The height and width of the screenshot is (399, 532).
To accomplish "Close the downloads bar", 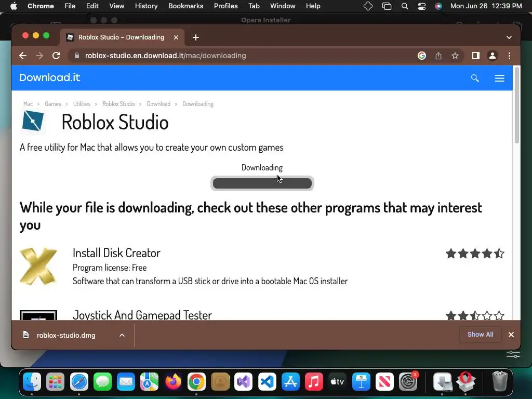I will point(511,335).
